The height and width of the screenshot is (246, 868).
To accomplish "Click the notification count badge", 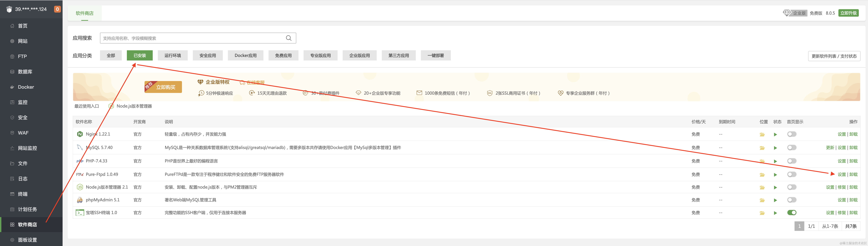I will 57,9.
